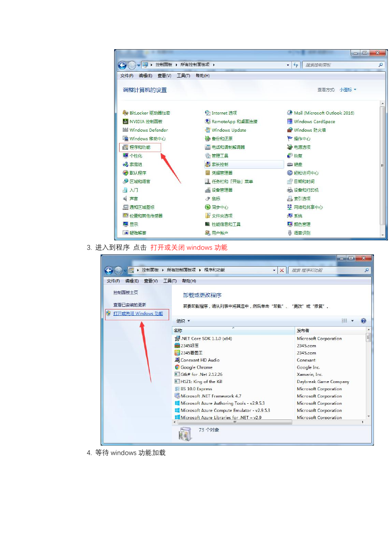Viewport: 392px width, 554px height.
Task: Open the NVIDIA 控制面板 icon
Action: pyautogui.click(x=125, y=121)
